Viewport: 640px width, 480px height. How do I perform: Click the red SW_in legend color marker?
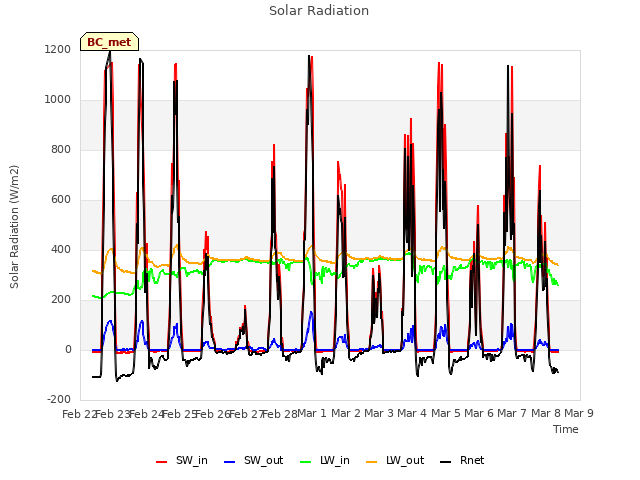(x=162, y=462)
